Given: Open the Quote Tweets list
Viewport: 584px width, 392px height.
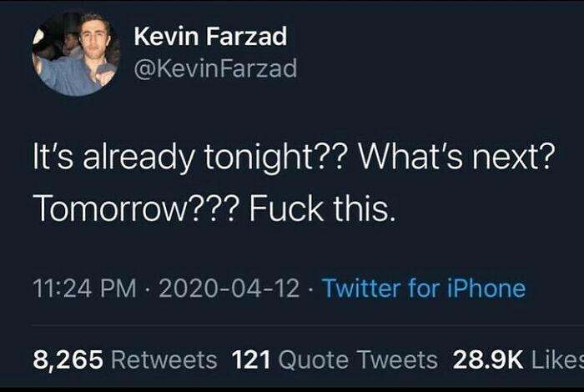Looking at the screenshot, I should point(358,360).
